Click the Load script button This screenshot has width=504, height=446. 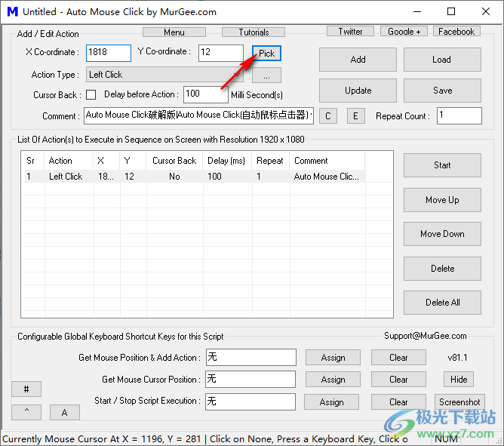coord(442,60)
